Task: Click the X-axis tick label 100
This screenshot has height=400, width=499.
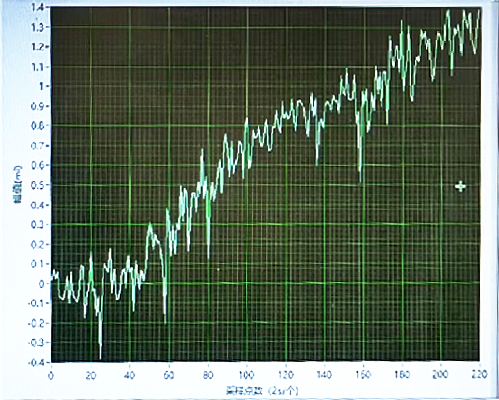Action: (246, 375)
